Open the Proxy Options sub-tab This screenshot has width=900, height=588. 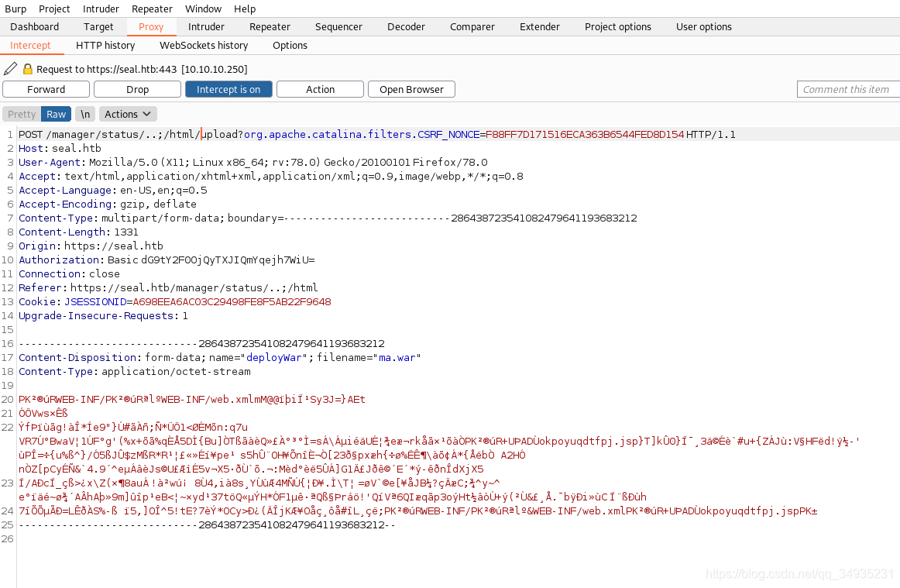pos(290,45)
